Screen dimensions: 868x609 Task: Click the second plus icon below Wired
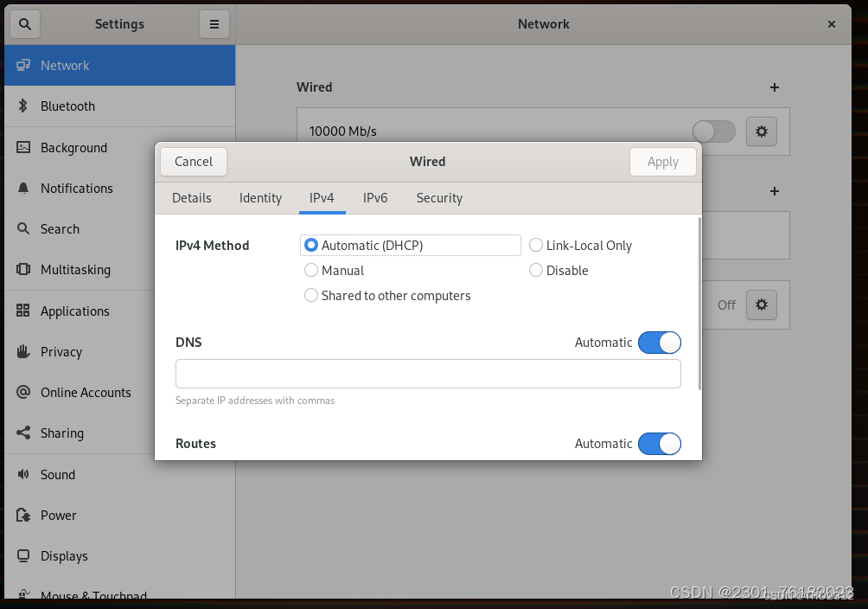click(775, 191)
